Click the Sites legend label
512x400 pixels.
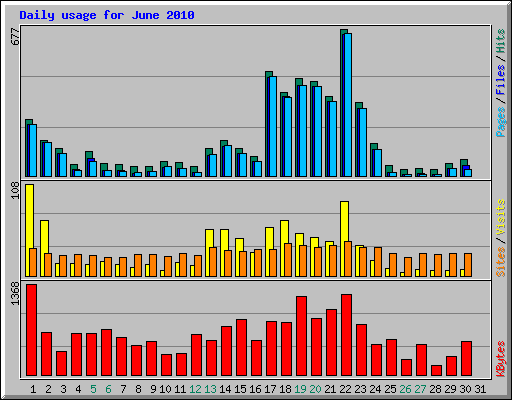[501, 262]
